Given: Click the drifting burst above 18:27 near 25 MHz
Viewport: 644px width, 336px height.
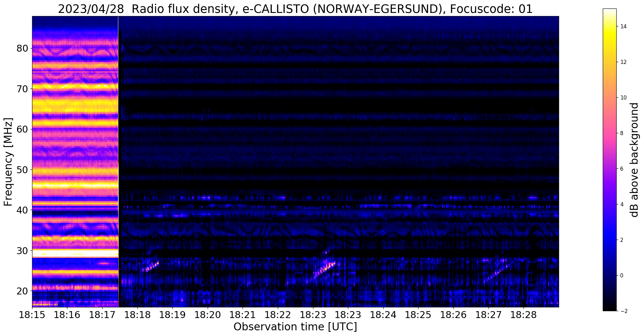Looking at the screenshot, I should (497, 273).
